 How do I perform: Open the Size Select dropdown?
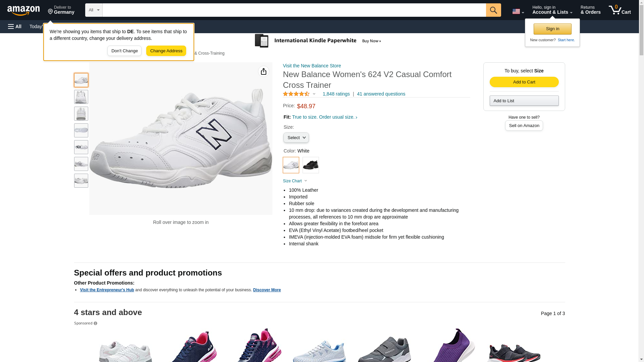296,138
